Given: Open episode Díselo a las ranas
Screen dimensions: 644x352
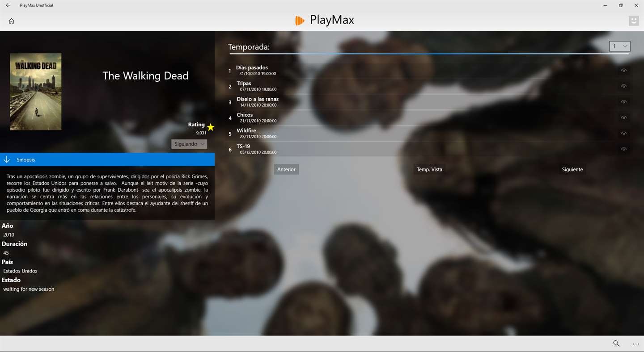Looking at the screenshot, I should (x=428, y=102).
